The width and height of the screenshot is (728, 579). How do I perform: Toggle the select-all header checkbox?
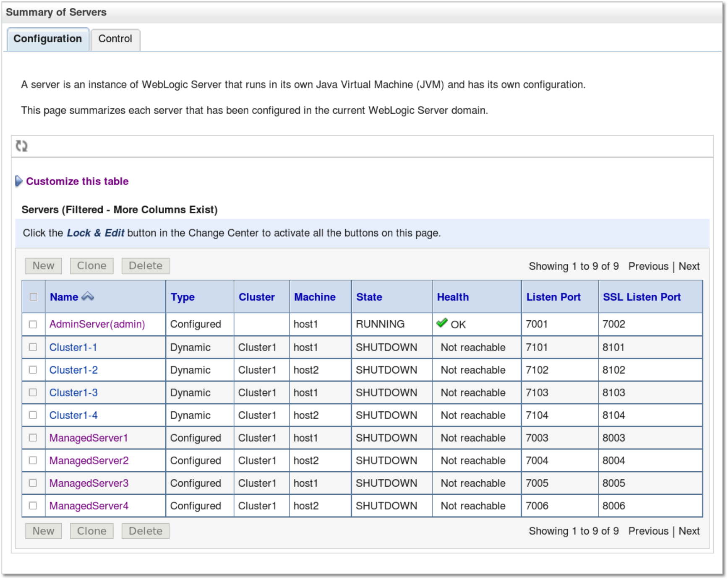34,297
